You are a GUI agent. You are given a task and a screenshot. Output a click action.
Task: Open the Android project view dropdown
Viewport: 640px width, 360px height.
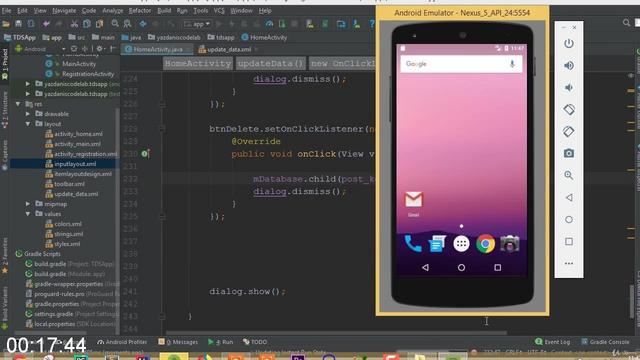pos(40,49)
